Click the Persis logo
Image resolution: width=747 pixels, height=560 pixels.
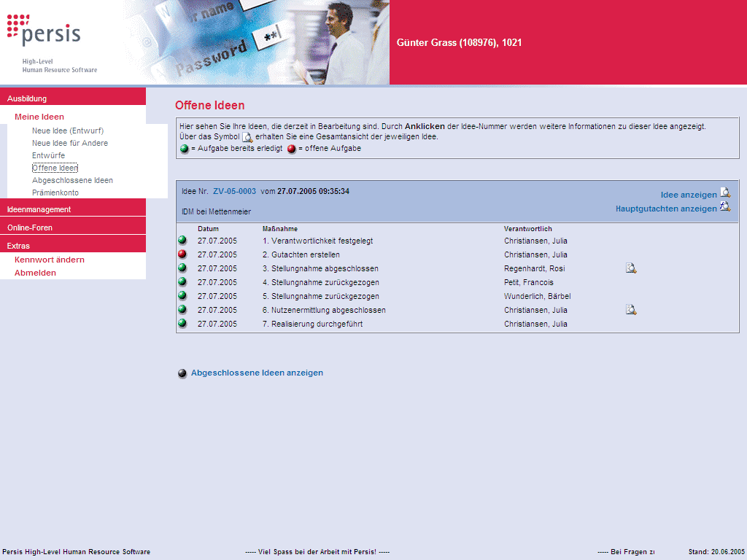45,32
